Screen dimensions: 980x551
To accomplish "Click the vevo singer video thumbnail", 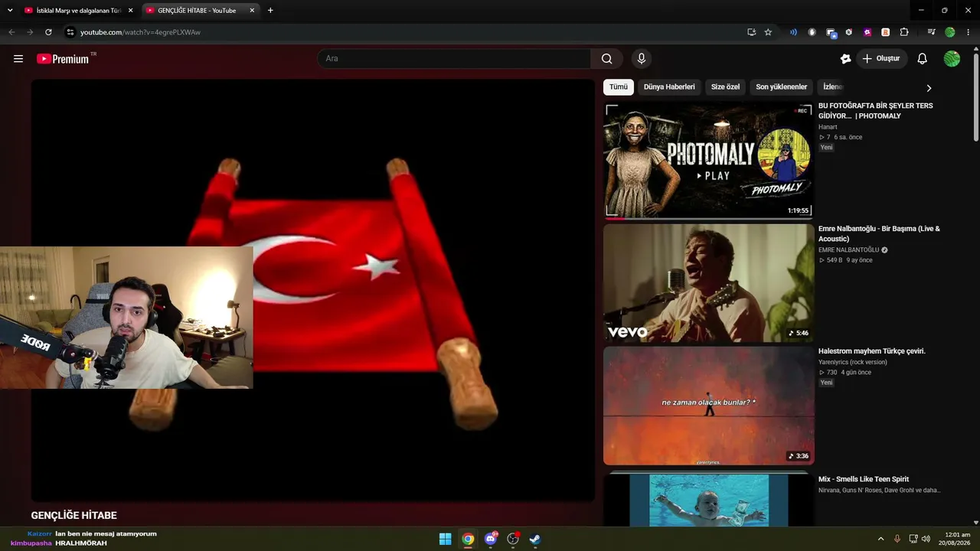I will pos(708,283).
